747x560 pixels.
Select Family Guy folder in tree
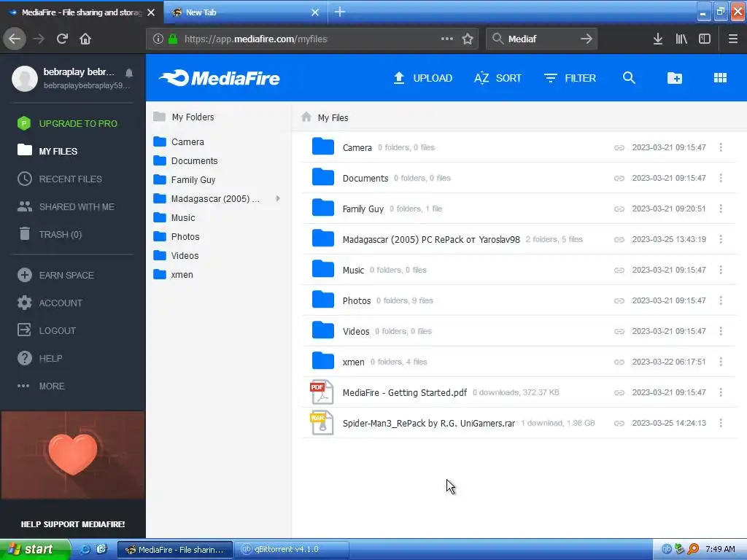tap(185, 180)
